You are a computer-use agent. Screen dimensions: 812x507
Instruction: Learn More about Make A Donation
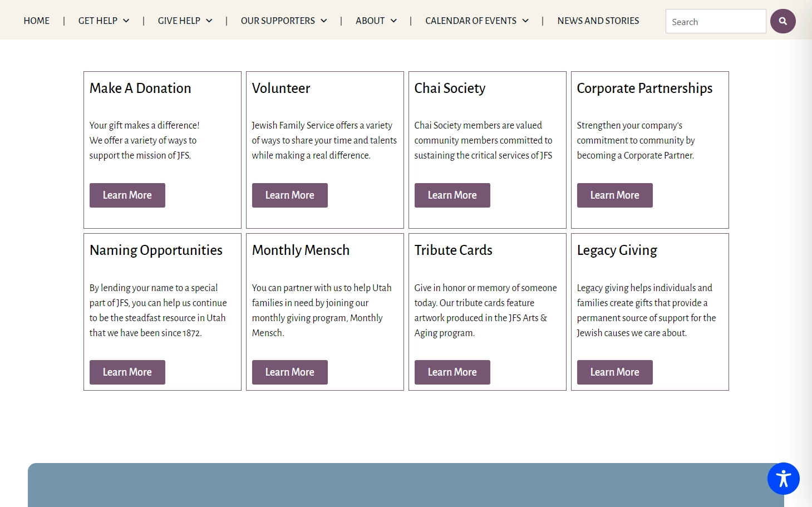click(127, 195)
